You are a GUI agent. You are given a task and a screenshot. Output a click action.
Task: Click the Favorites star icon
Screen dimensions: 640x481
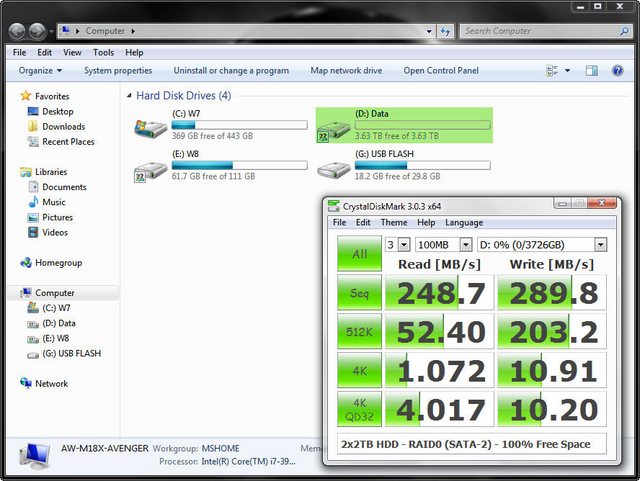pyautogui.click(x=26, y=96)
